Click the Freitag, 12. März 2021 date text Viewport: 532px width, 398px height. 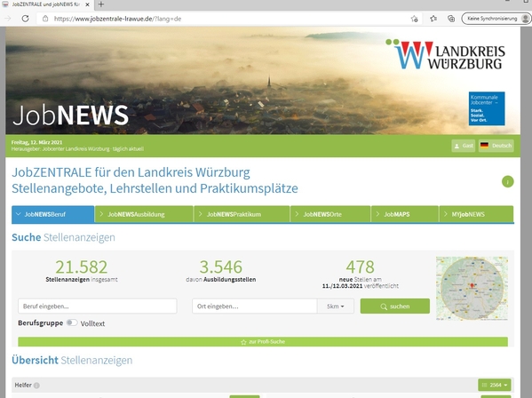pyautogui.click(x=36, y=142)
